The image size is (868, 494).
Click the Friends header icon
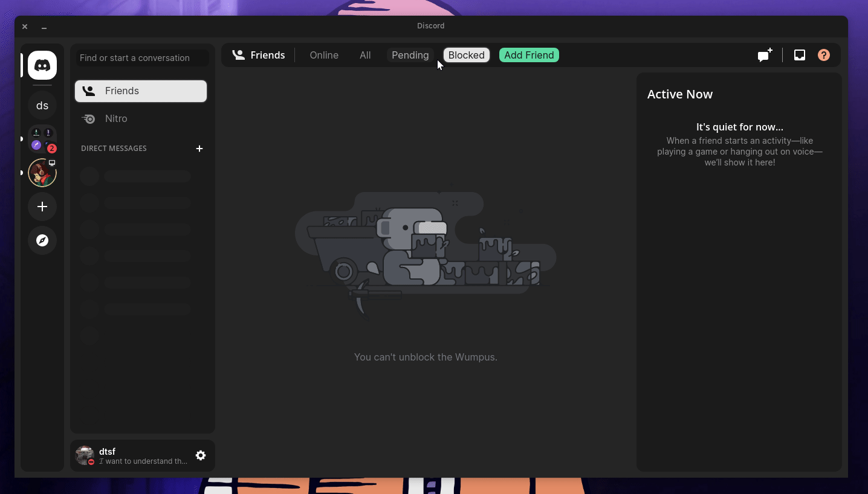239,55
